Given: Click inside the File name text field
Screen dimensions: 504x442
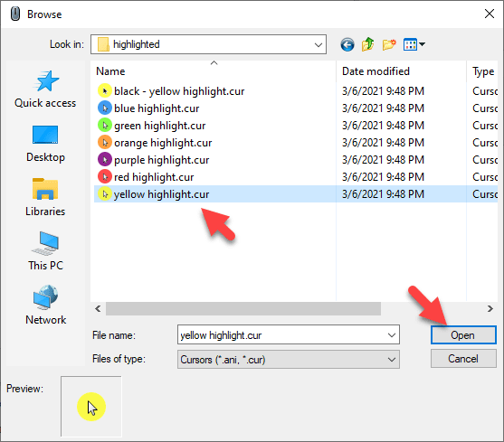Looking at the screenshot, I should (281, 335).
